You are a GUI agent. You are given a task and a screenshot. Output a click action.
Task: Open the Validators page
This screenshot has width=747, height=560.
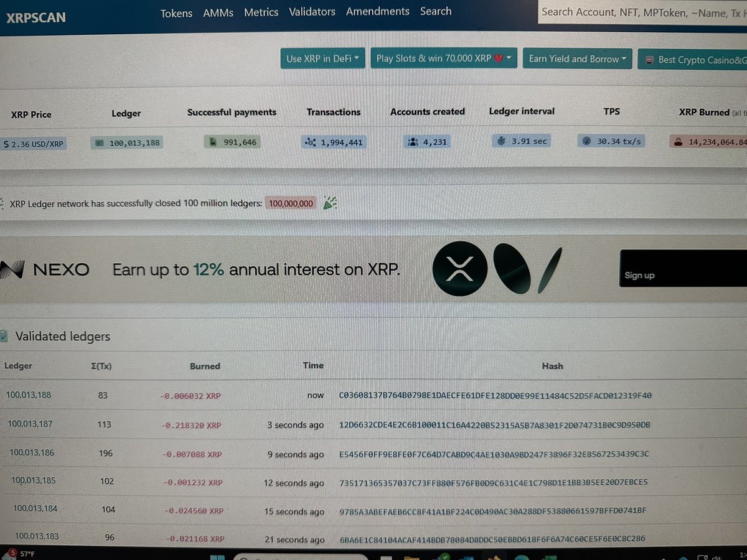[312, 12]
